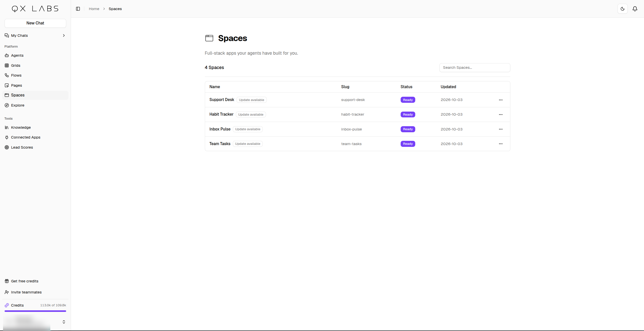Screen dimensions: 644x331
Task: Select Spaces in sidebar
Action: (35, 95)
